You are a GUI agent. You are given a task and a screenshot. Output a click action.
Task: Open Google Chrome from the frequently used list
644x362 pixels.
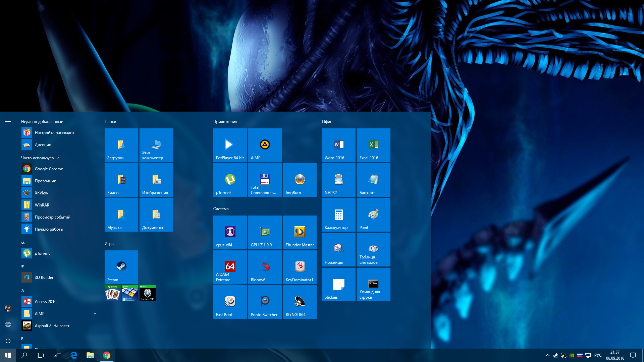click(x=49, y=169)
